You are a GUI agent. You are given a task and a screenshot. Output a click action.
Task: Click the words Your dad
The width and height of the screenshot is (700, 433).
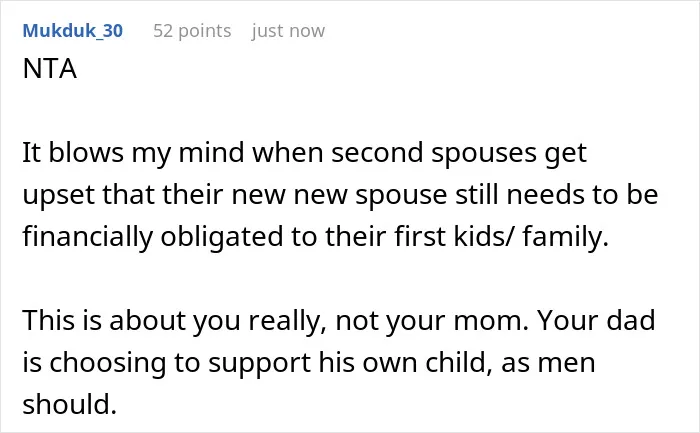click(x=596, y=320)
